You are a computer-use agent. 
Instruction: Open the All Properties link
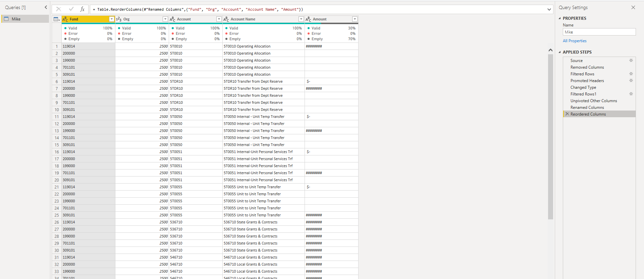pyautogui.click(x=575, y=41)
